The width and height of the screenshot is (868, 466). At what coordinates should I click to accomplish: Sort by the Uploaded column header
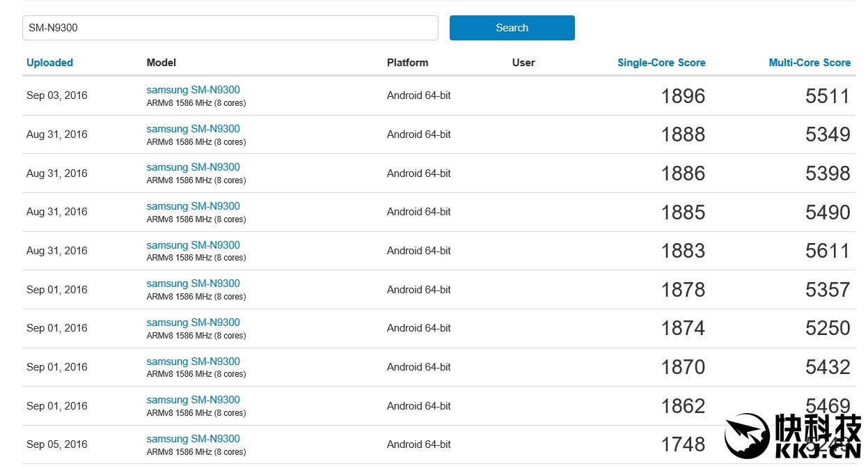(x=49, y=63)
